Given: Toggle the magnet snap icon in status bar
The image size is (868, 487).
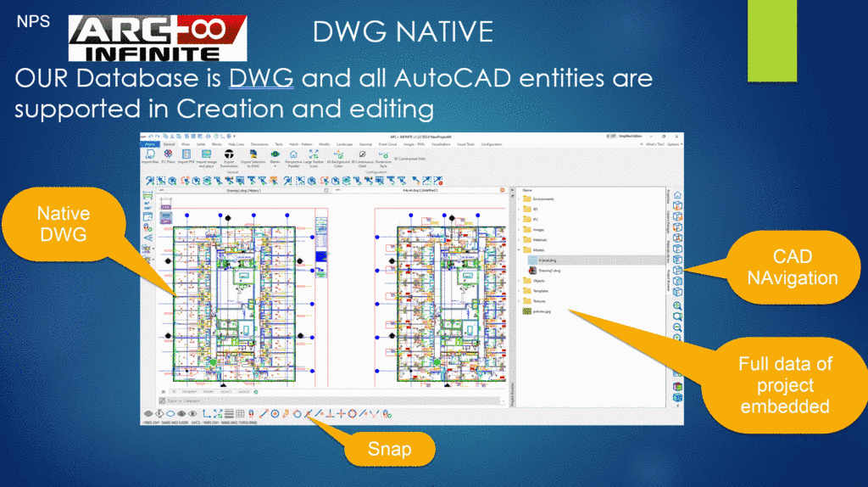Looking at the screenshot, I should 251,414.
